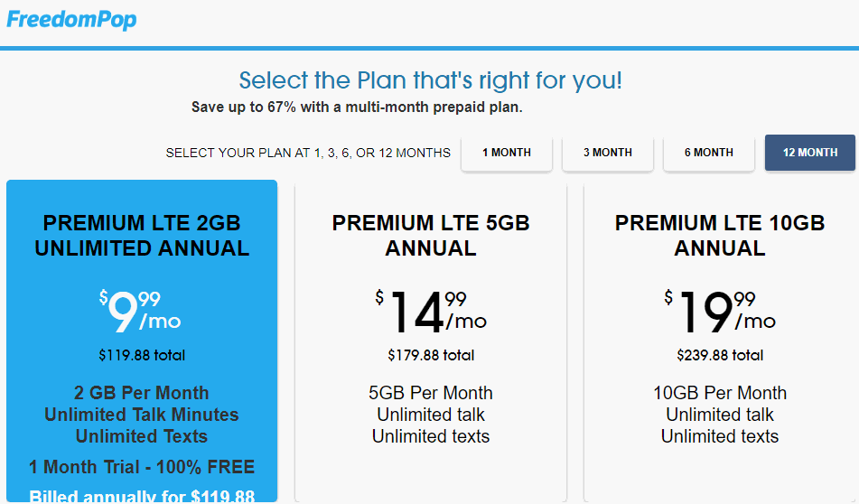Click the $14.99/mo price
Viewport: 859px width, 504px height.
click(x=431, y=312)
